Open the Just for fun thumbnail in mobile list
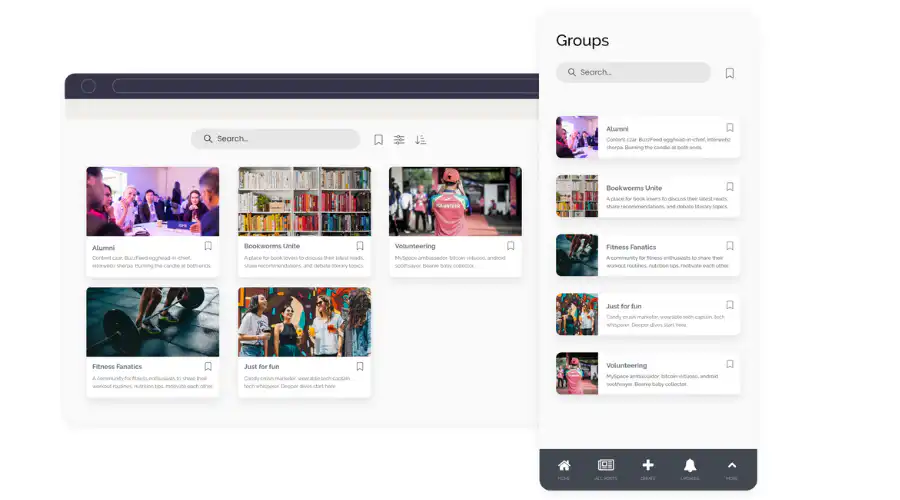The width and height of the screenshot is (900, 500). [x=577, y=315]
